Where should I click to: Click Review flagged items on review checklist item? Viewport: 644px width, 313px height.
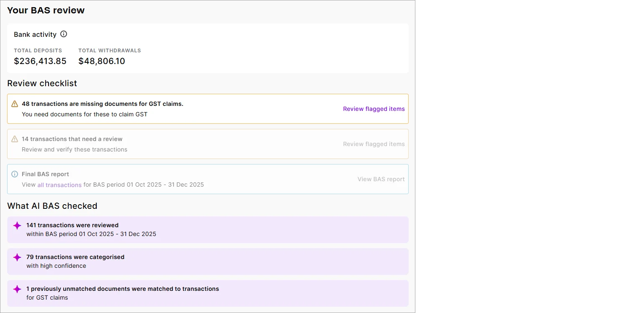pyautogui.click(x=374, y=144)
